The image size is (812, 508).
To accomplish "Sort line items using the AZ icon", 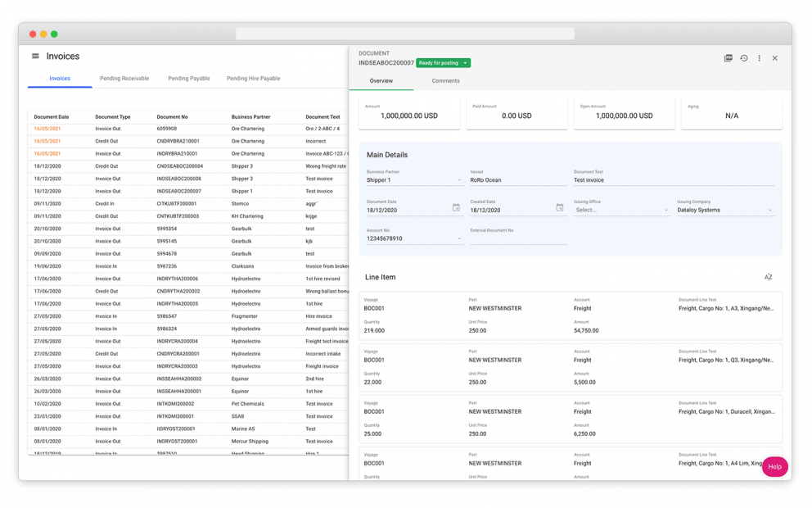I will (x=768, y=277).
